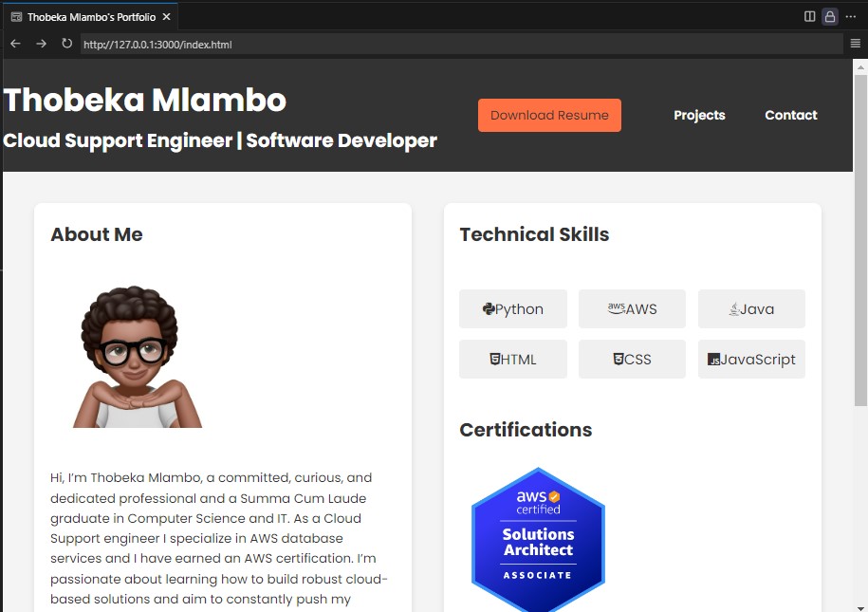Click the Download Resume button
868x612 pixels.
pos(549,115)
